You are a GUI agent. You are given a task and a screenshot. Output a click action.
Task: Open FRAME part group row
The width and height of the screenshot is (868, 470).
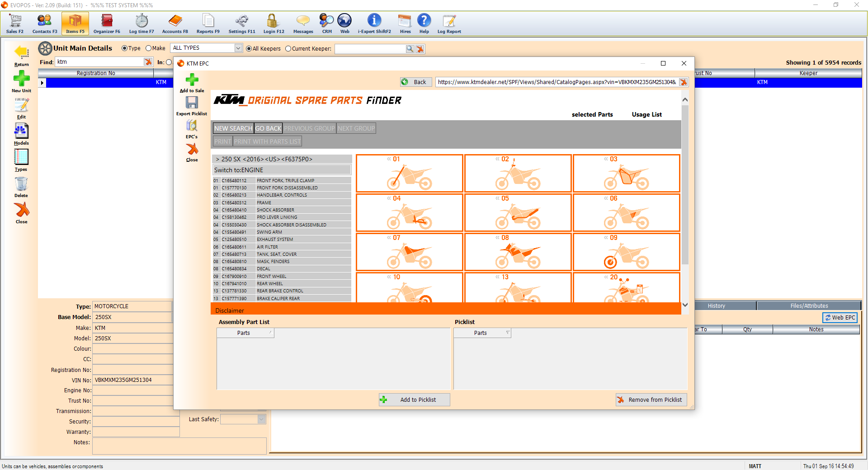point(282,203)
